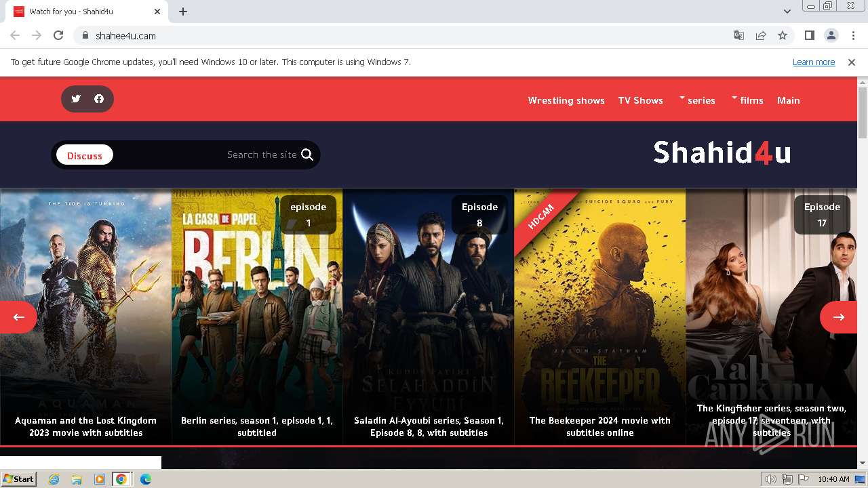Open a new tab with plus button
The width and height of the screenshot is (868, 488).
point(183,12)
